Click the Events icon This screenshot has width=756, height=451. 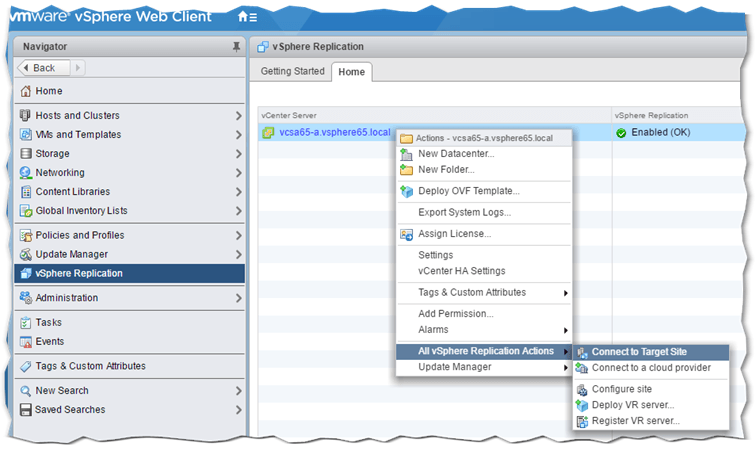(26, 342)
